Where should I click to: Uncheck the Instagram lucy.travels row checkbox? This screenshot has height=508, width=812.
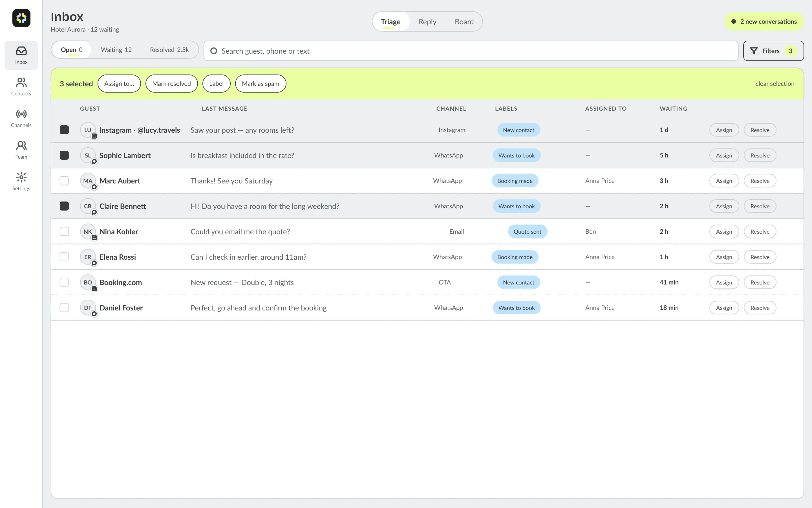tap(64, 130)
